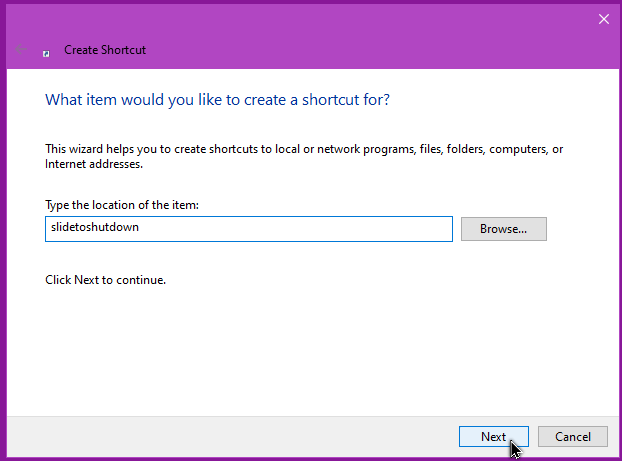This screenshot has width=622, height=461.
Task: Click the shortcut icon beside Create Shortcut
Action: tap(46, 54)
